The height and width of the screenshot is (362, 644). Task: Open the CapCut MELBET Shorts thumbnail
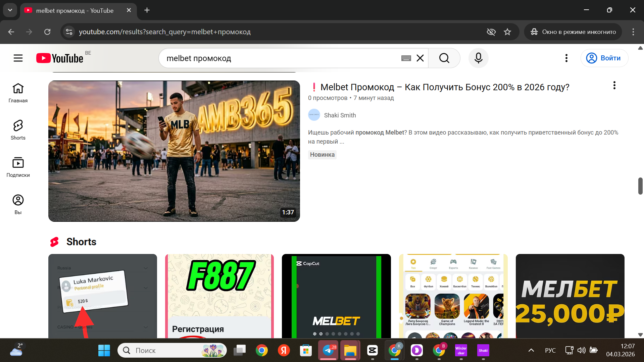coord(336,296)
